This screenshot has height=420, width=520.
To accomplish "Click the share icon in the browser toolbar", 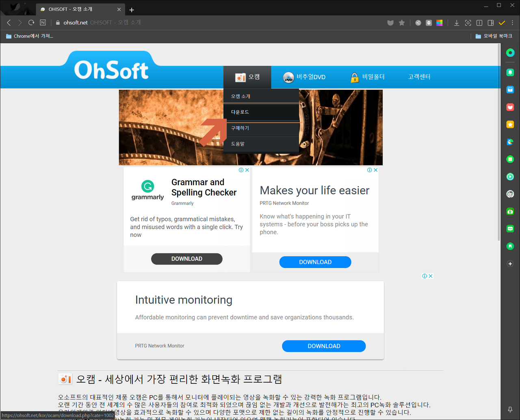I will [x=418, y=23].
